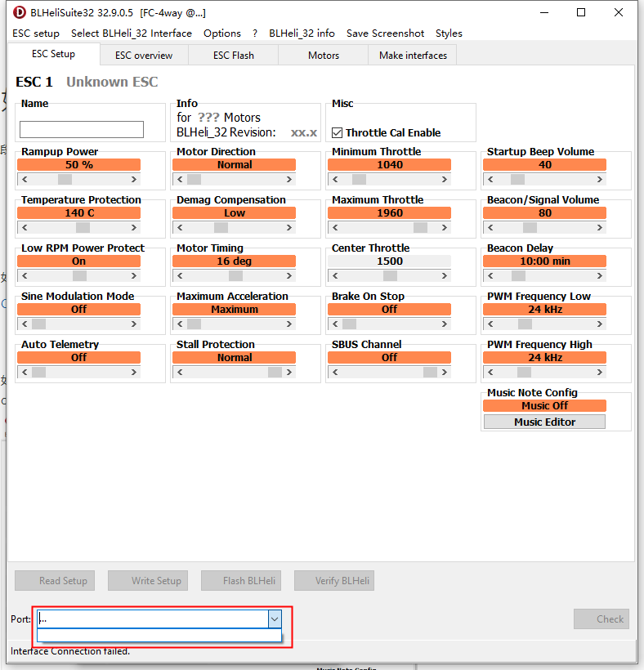Toggle Throttle Cal Enable checkbox
This screenshot has width=644, height=670.
(x=338, y=133)
